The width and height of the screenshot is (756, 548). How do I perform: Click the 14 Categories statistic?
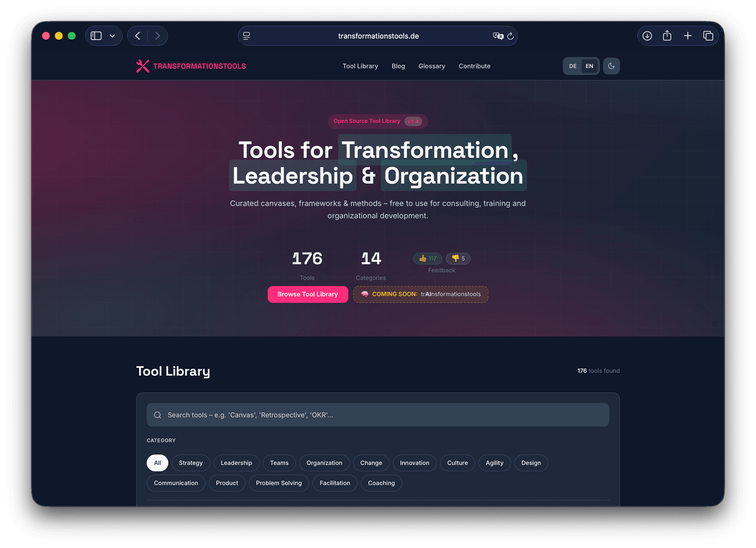[x=371, y=265]
